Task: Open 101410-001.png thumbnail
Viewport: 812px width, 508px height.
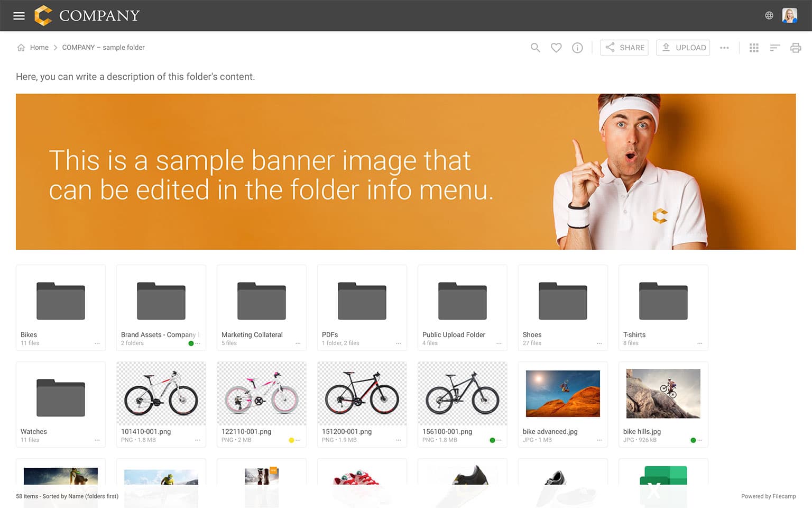Action: (x=161, y=394)
